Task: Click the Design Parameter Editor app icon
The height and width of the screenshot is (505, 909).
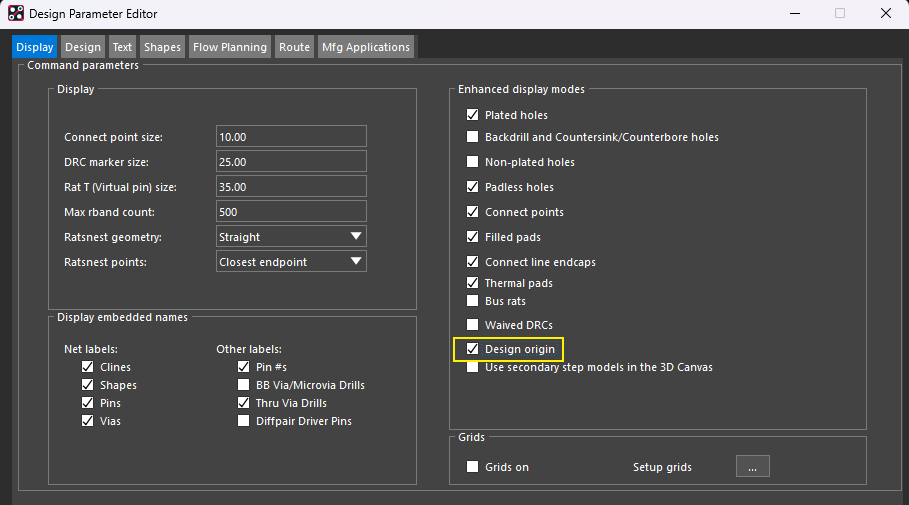Action: pyautogui.click(x=16, y=14)
